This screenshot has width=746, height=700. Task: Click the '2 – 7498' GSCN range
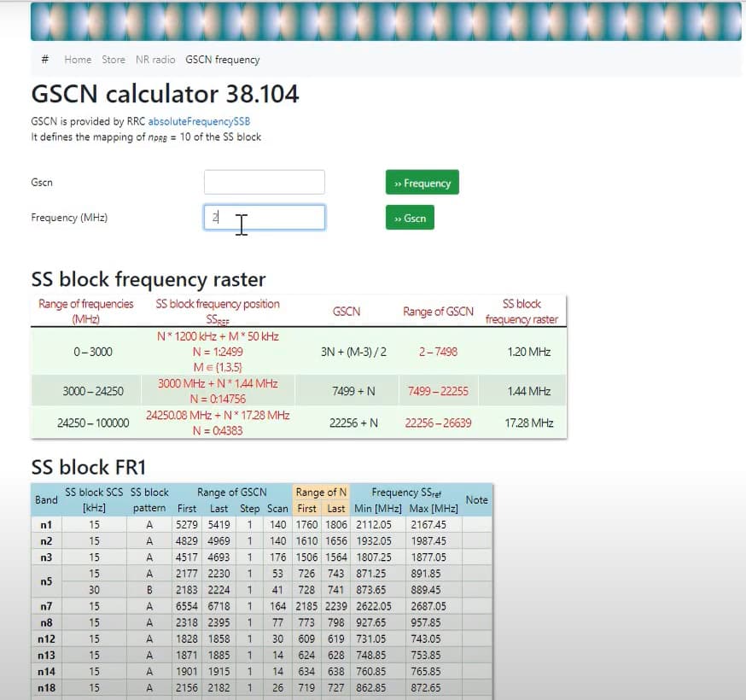tap(438, 352)
